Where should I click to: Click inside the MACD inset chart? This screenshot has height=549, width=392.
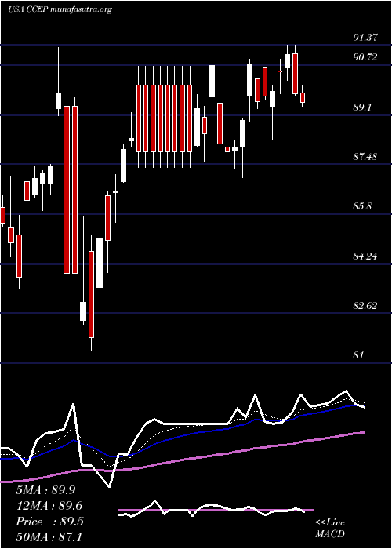click(x=216, y=510)
